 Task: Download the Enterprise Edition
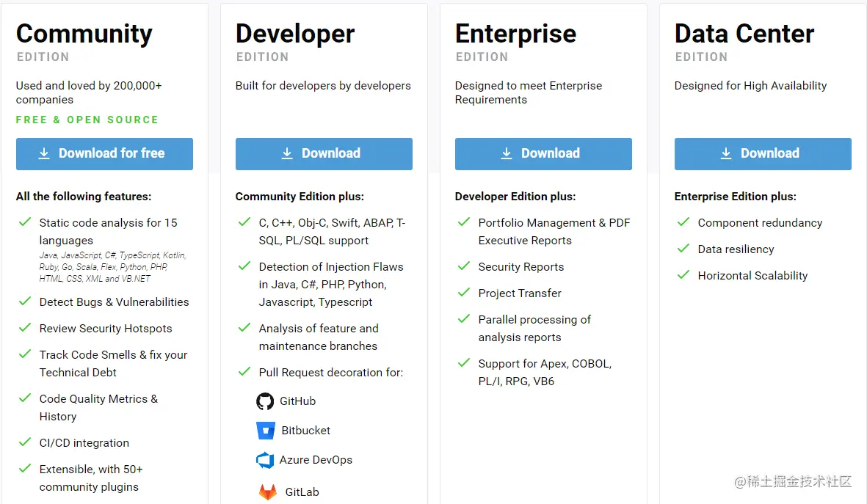click(x=543, y=153)
